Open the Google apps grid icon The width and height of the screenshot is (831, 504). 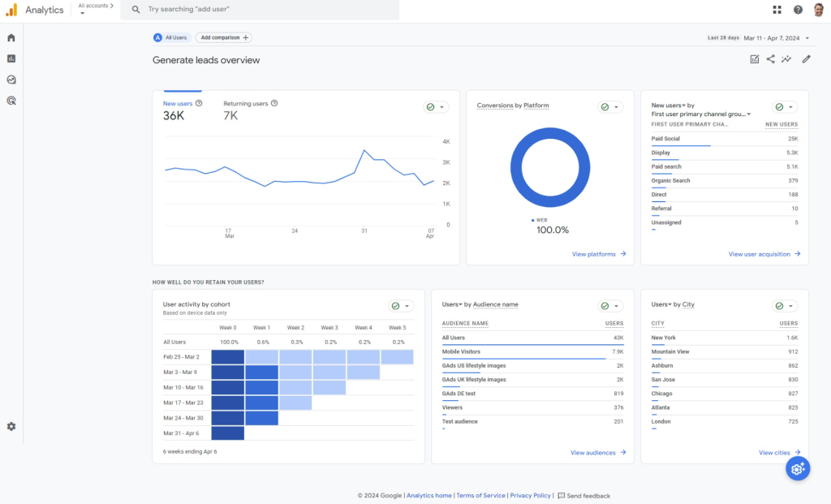tap(777, 10)
